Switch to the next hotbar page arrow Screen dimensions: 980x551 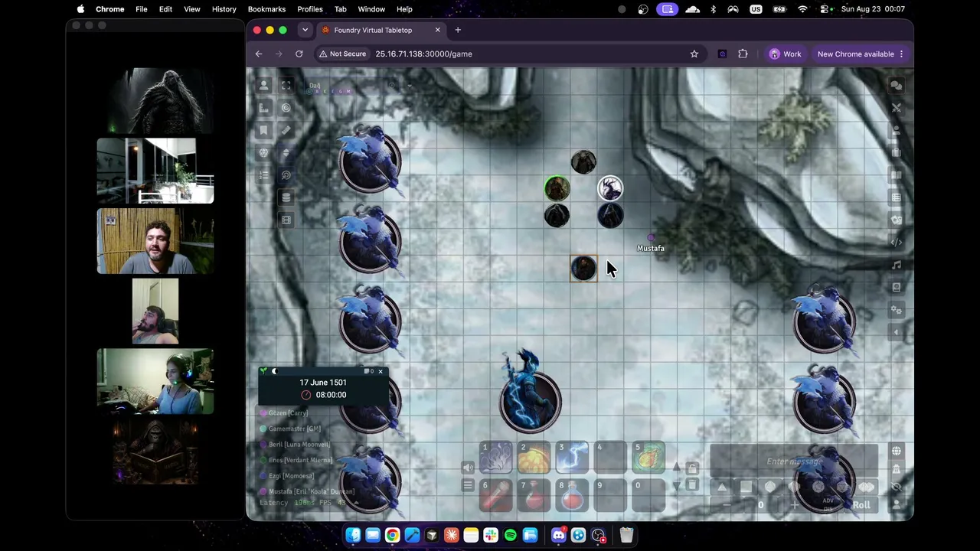tap(677, 485)
